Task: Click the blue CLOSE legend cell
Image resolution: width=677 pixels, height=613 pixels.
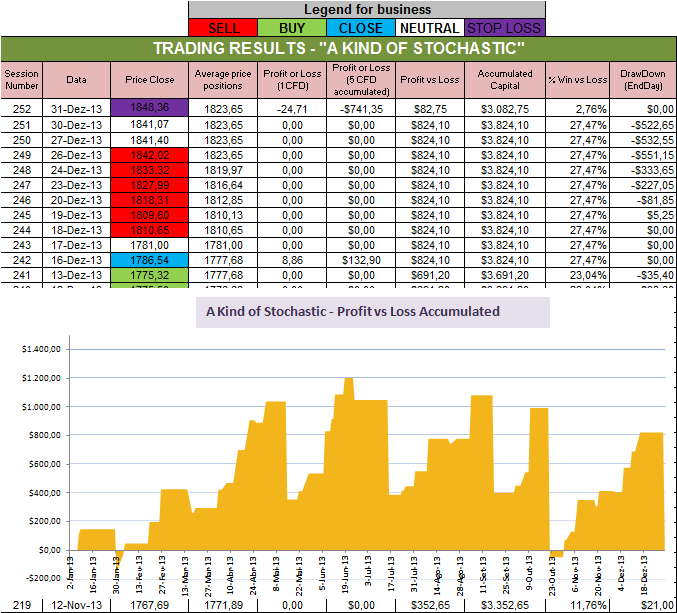Action: (361, 28)
